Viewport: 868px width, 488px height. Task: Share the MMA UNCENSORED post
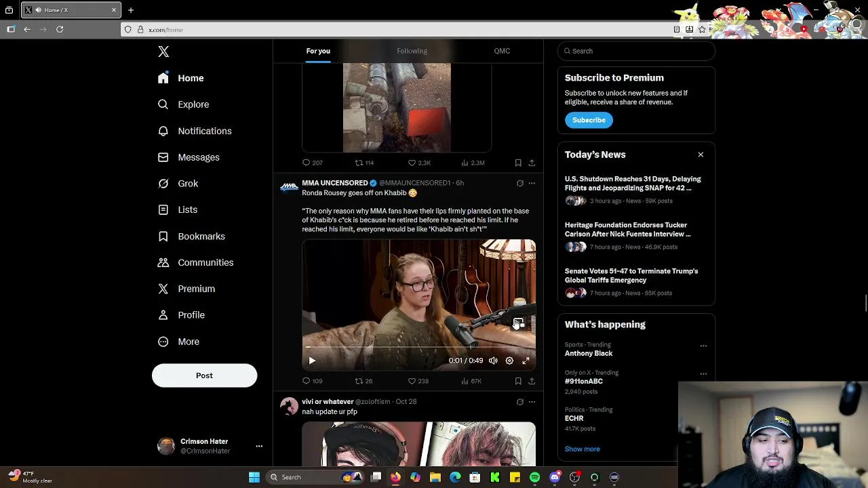(x=532, y=381)
